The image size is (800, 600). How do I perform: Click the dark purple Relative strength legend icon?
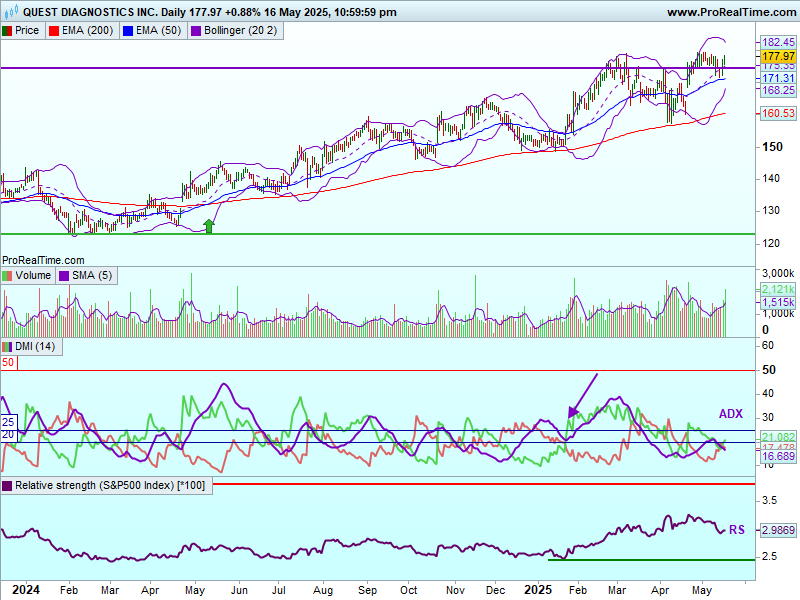click(x=8, y=486)
